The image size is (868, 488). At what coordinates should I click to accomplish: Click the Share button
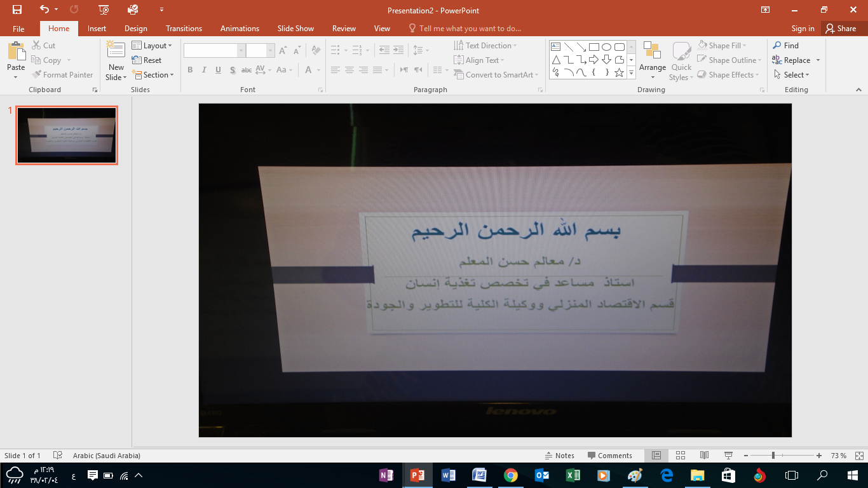tap(840, 29)
